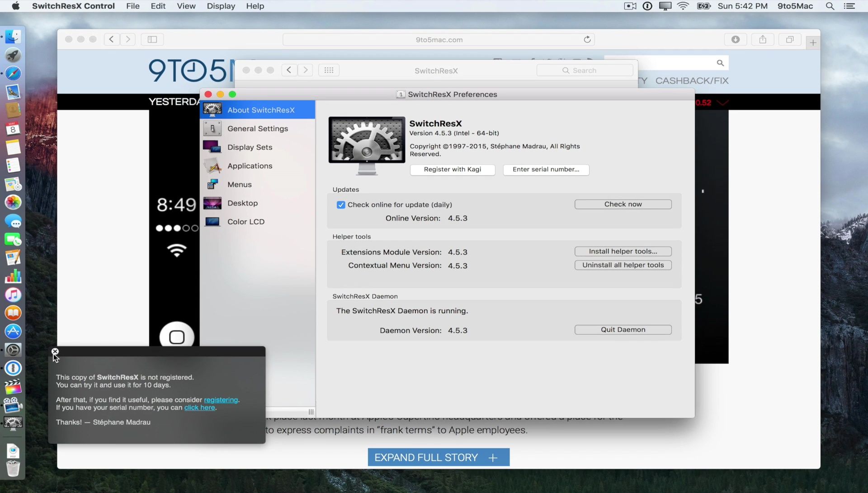Screen dimensions: 868x493
Task: Open Applications pane in sidebar
Action: coord(257,166)
